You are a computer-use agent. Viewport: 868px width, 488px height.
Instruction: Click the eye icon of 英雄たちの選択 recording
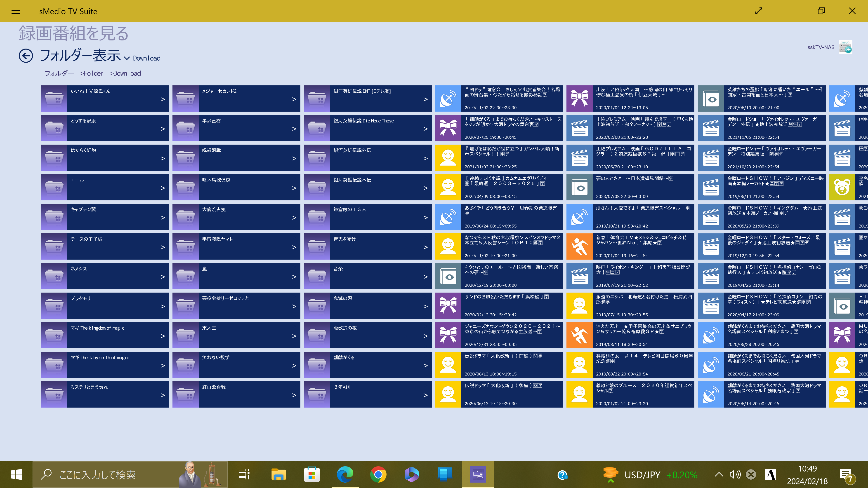pyautogui.click(x=711, y=98)
